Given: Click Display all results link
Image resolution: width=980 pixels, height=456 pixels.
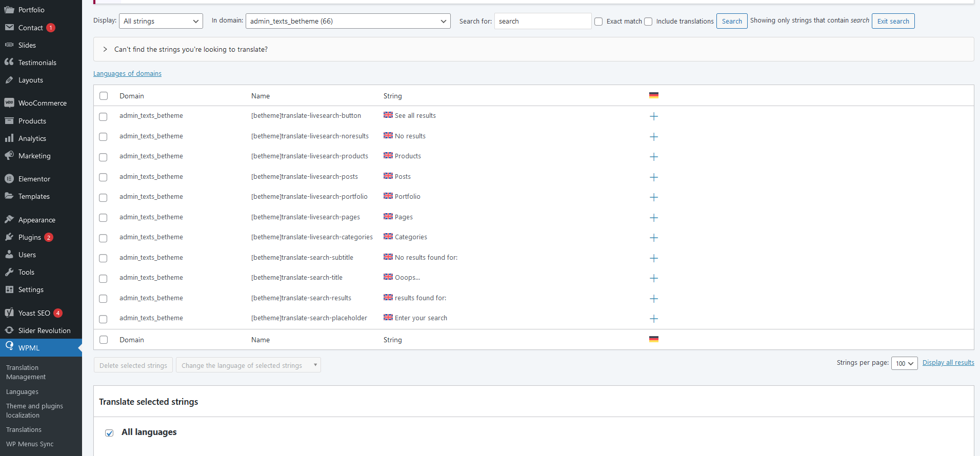Looking at the screenshot, I should click(x=948, y=363).
